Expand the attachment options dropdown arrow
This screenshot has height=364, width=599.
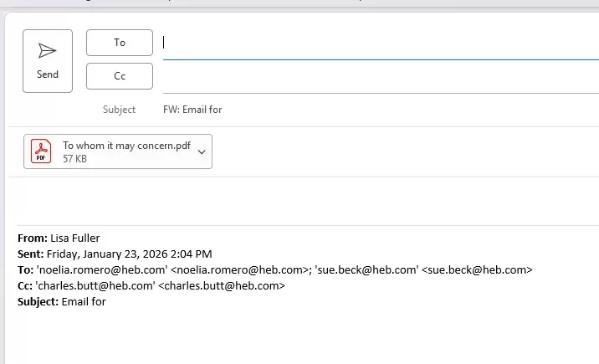[202, 151]
